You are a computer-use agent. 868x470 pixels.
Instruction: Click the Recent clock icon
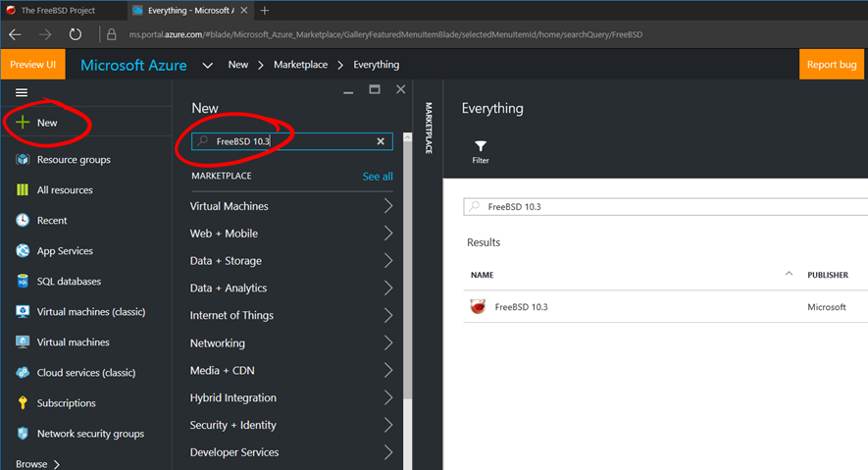click(23, 221)
